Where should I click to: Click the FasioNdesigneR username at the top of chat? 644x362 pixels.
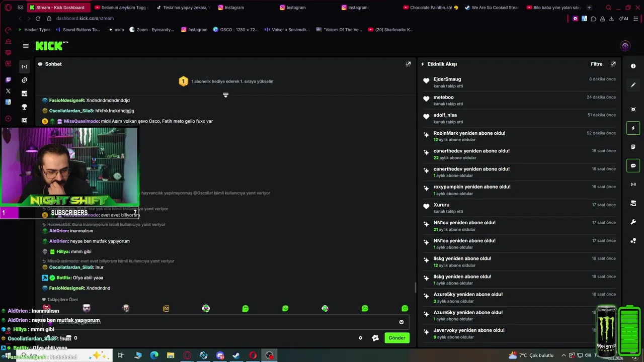pyautogui.click(x=67, y=101)
